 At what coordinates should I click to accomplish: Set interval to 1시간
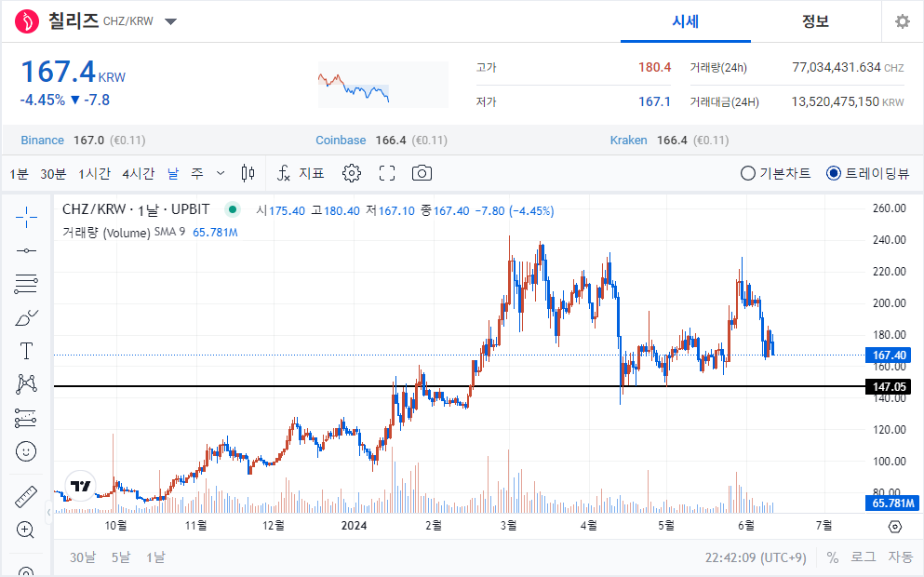[94, 174]
